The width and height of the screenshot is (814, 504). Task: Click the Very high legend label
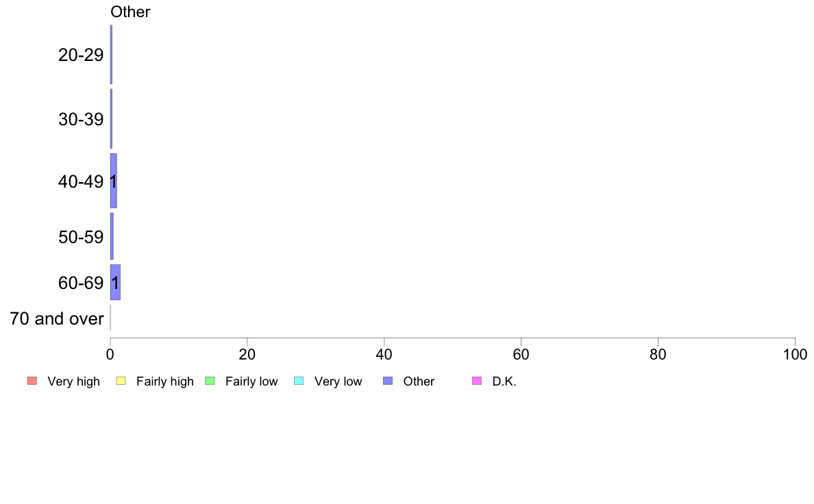click(x=73, y=381)
